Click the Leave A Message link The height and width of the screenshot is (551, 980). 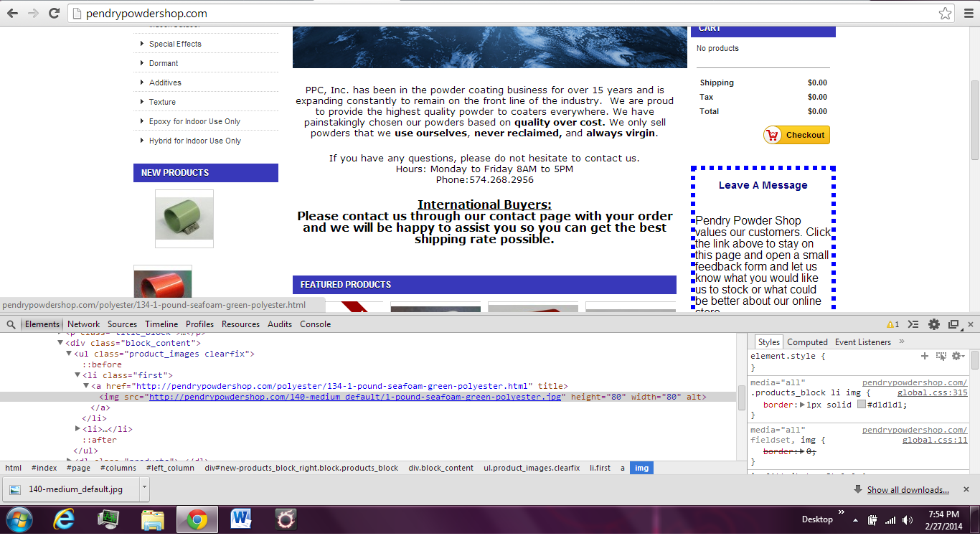(x=763, y=185)
